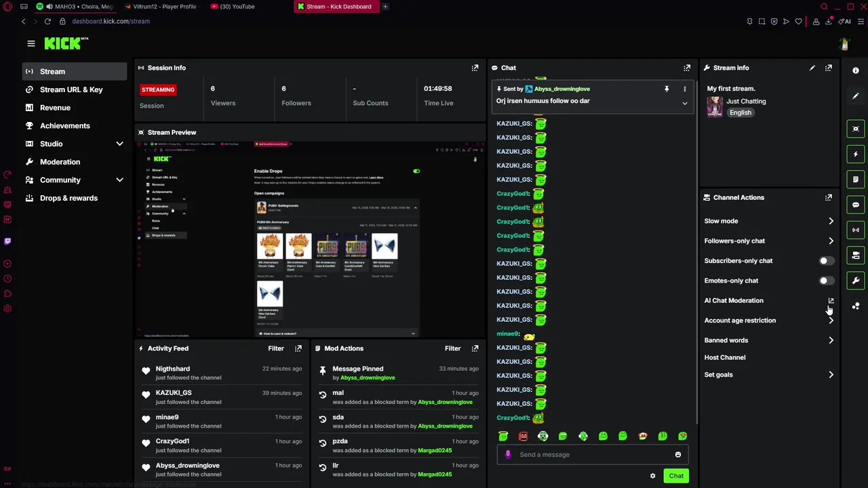Open the emoji picker in chat input

click(677, 455)
